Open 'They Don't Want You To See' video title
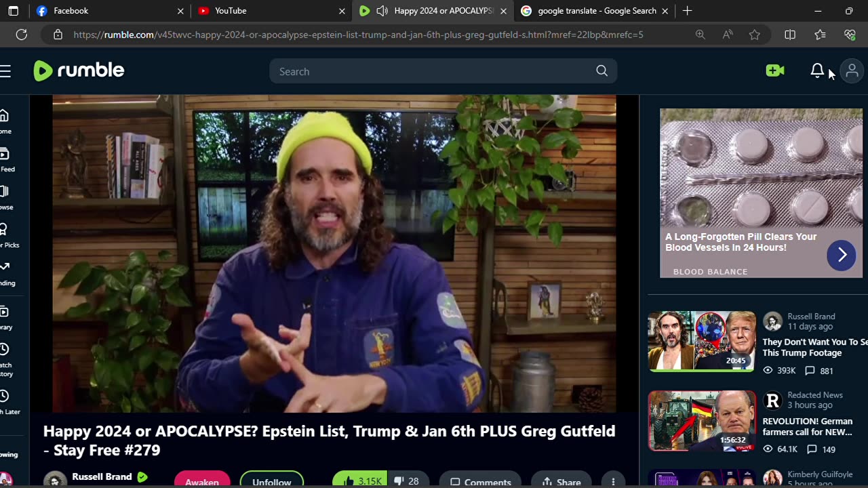868x488 pixels. (x=814, y=347)
